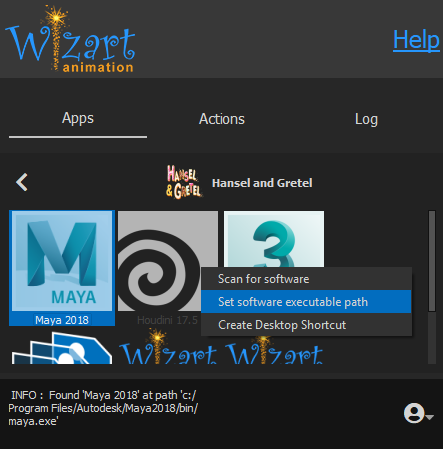Open the 3ds Max app tile

[274, 239]
